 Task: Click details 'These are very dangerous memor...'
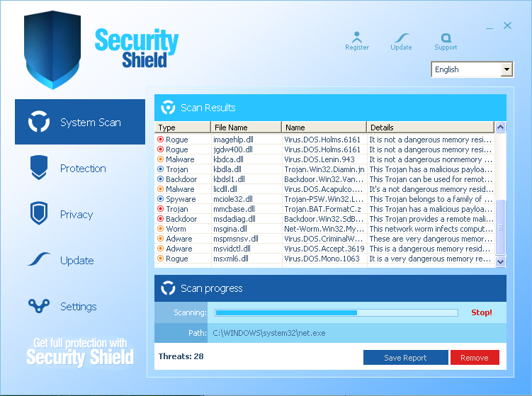(x=431, y=239)
